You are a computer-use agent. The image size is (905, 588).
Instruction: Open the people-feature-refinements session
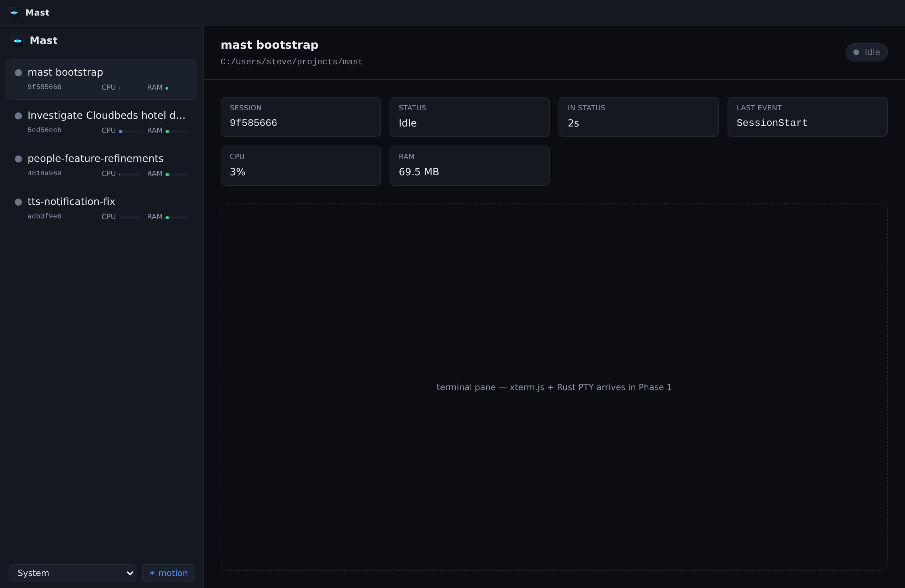[101, 166]
